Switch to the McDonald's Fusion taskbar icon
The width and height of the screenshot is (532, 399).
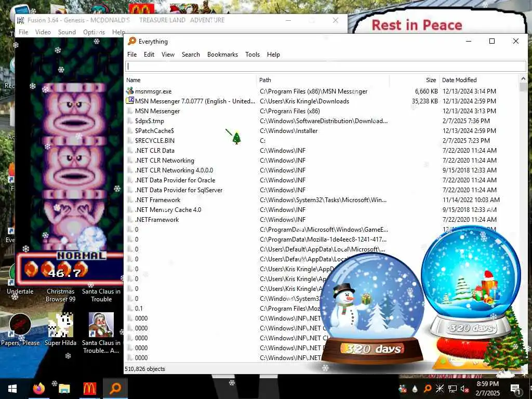(x=89, y=389)
